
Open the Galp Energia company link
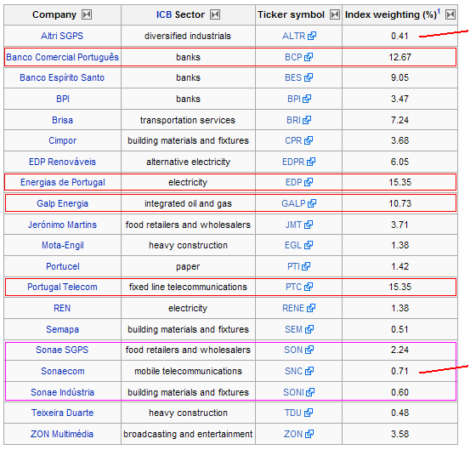[x=63, y=203]
